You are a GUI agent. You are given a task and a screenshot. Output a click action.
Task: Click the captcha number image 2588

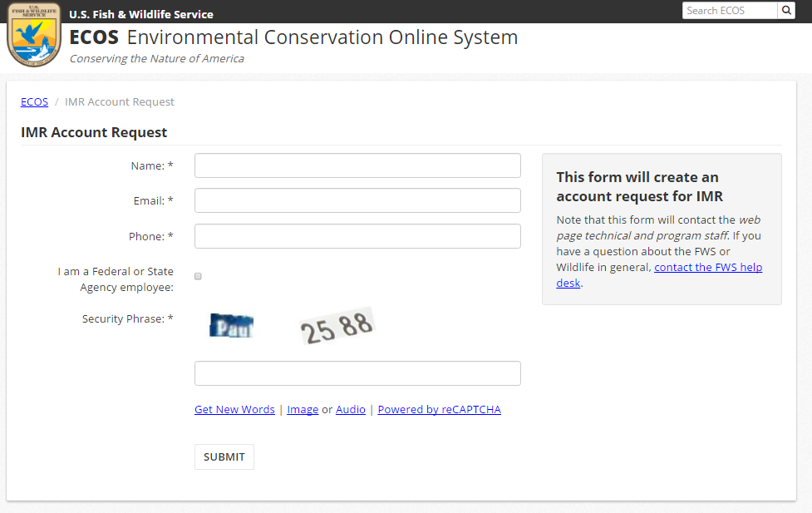pyautogui.click(x=337, y=327)
